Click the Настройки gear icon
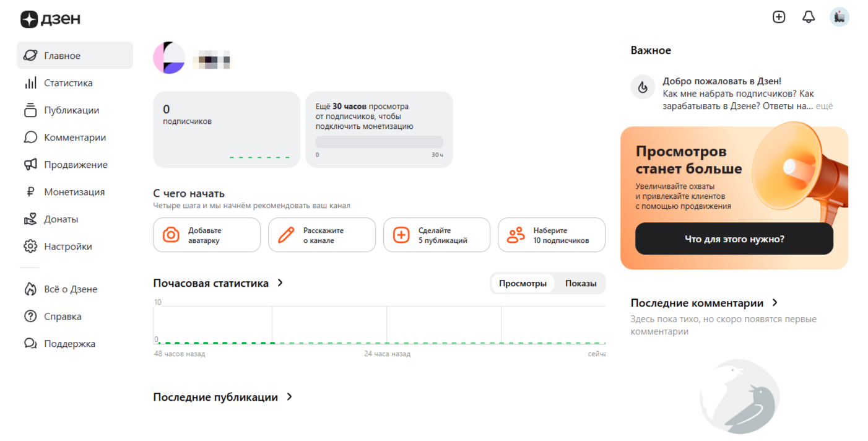This screenshot has height=441, width=868. [30, 247]
